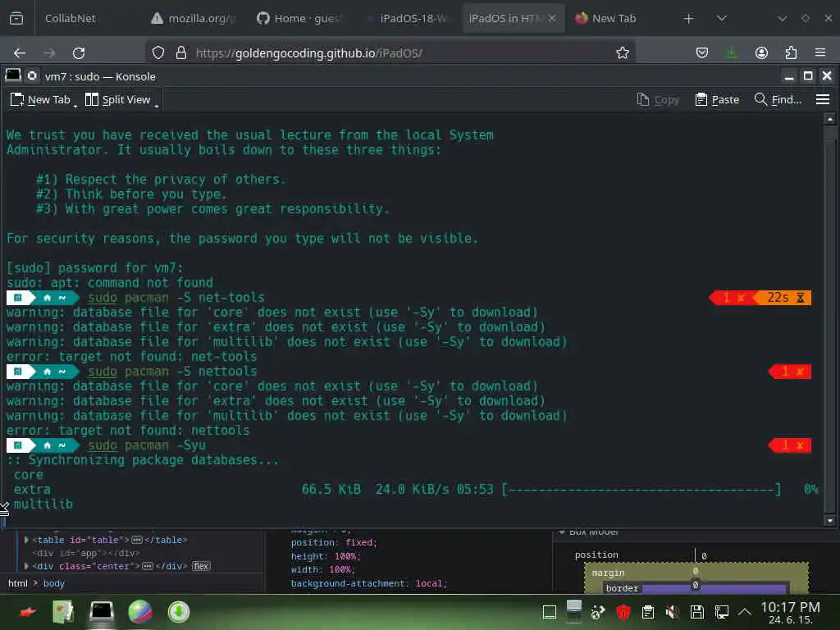840x630 pixels.
Task: View site security padlock info
Action: point(181,52)
